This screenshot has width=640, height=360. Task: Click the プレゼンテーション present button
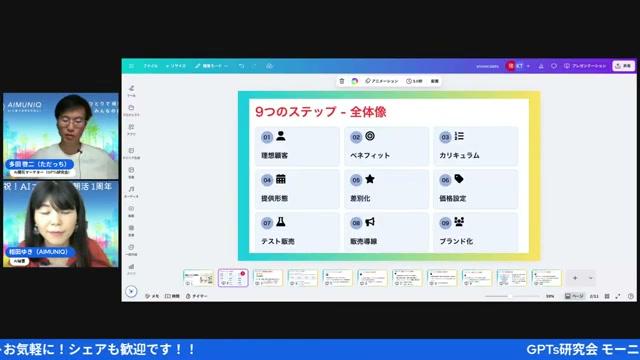[x=585, y=66]
